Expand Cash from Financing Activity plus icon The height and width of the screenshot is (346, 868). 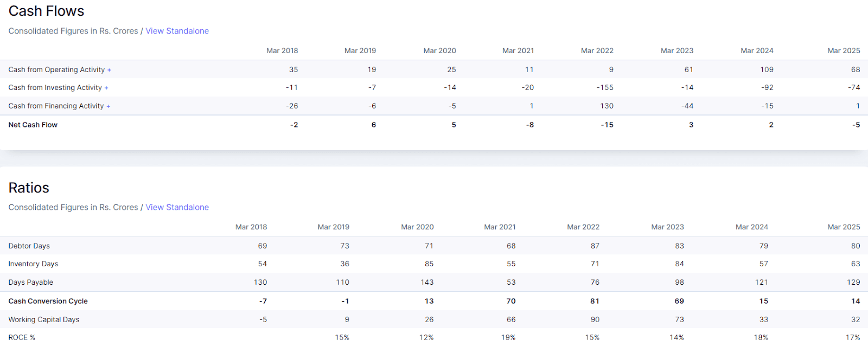pos(108,106)
